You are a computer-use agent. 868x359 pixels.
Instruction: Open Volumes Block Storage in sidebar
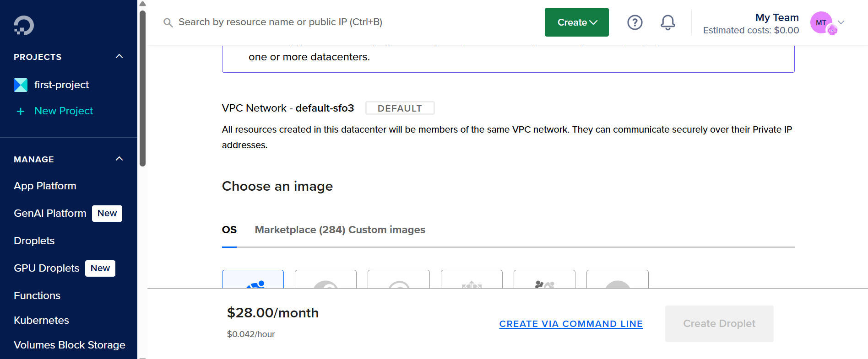[x=70, y=345]
